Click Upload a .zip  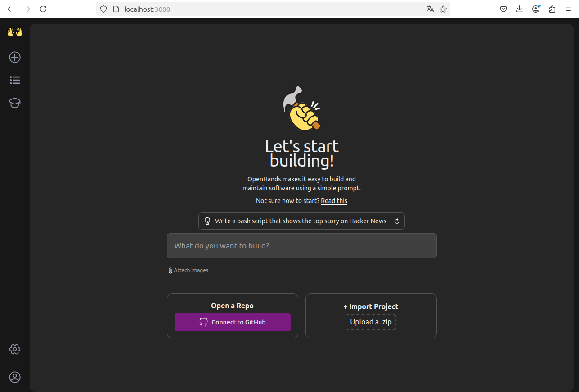371,322
